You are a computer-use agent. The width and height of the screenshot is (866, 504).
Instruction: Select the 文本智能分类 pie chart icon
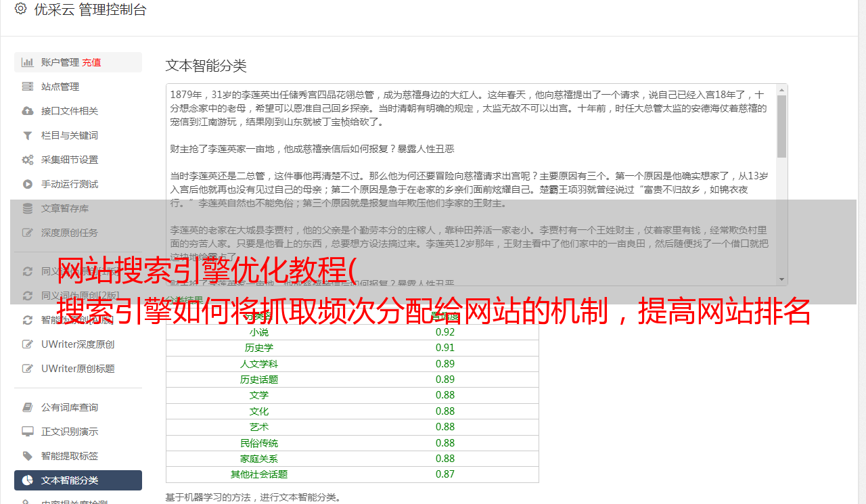coord(28,480)
